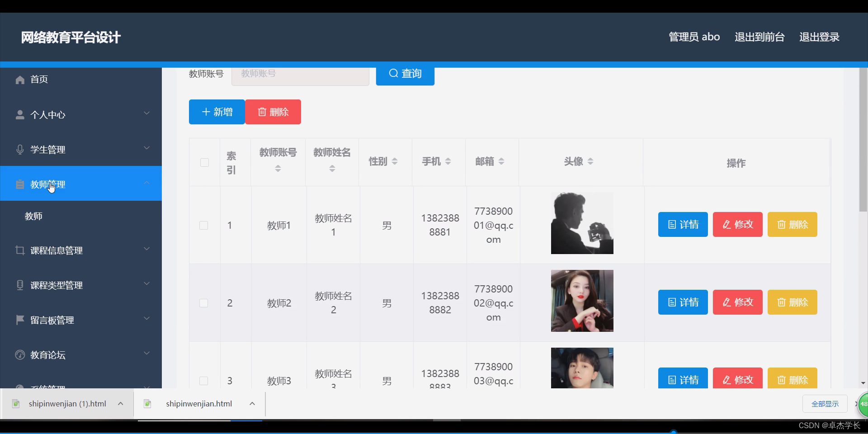Viewport: 868px width, 434px height.
Task: Switch to the shipinwenjian.html download tab
Action: click(199, 403)
